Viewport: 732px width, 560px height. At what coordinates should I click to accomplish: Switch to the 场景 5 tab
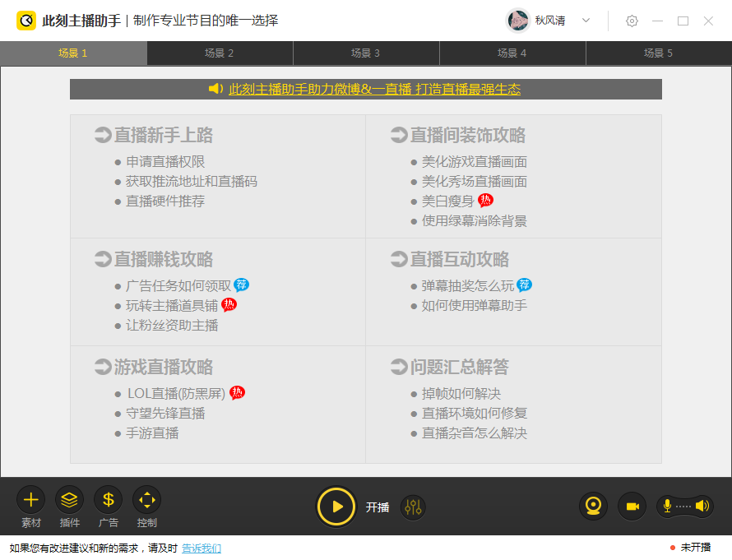click(x=658, y=53)
